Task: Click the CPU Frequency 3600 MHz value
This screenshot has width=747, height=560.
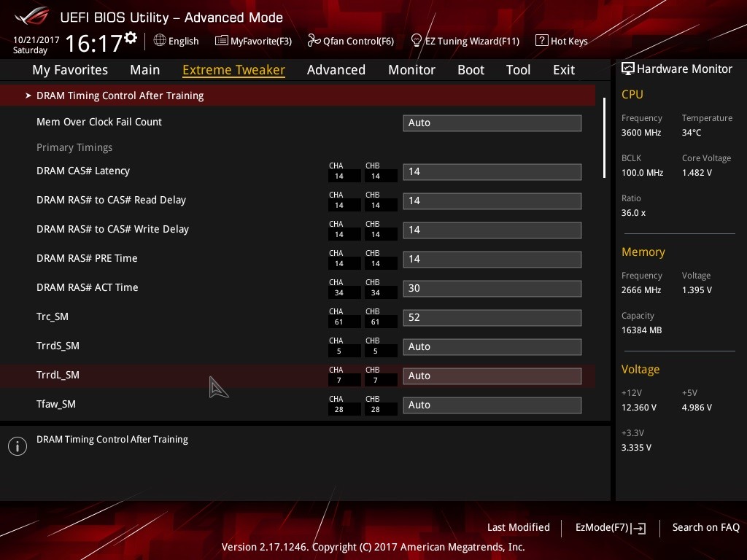Action: click(x=640, y=133)
